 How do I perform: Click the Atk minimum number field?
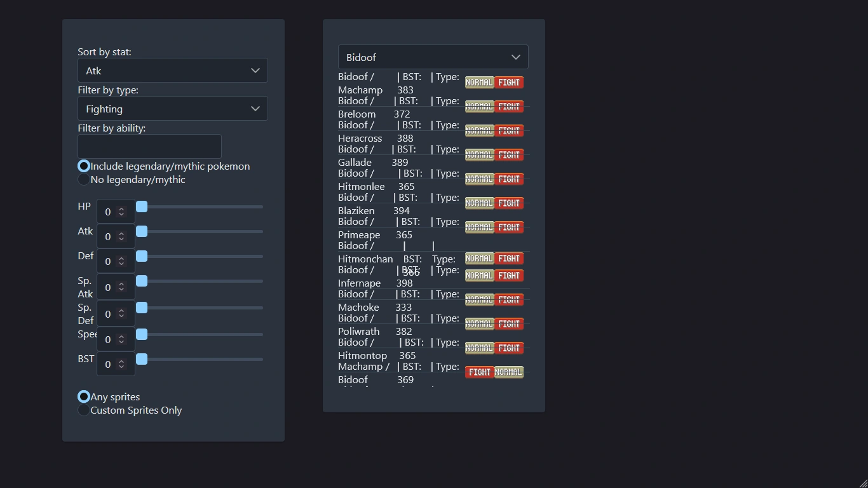point(116,236)
